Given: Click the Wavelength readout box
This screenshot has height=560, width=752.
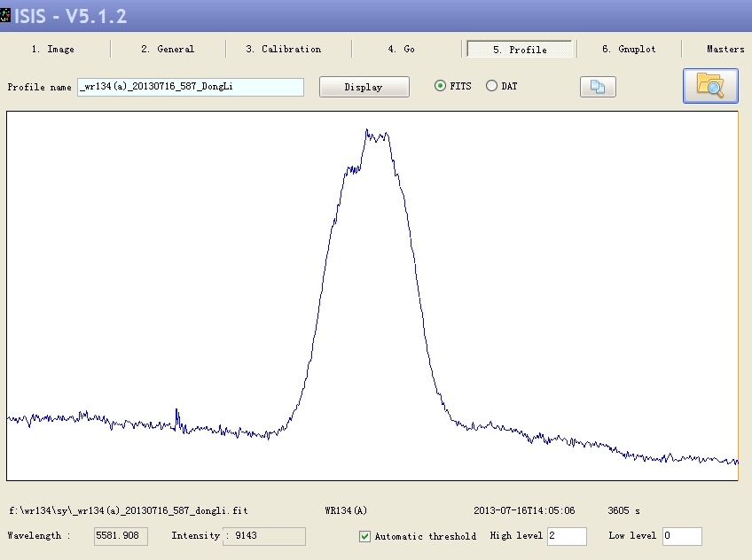Looking at the screenshot, I should point(121,536).
